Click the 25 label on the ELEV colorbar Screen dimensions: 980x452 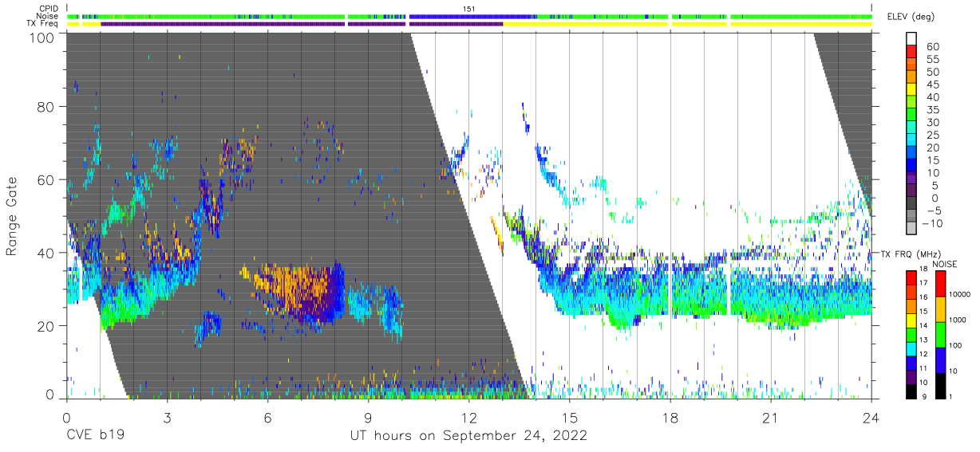(933, 136)
